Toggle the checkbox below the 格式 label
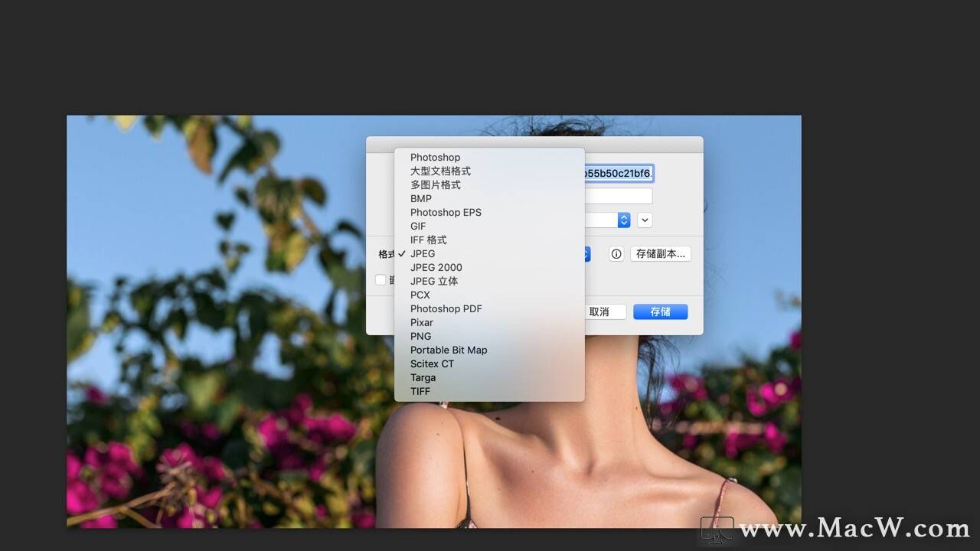980x551 pixels. [381, 280]
